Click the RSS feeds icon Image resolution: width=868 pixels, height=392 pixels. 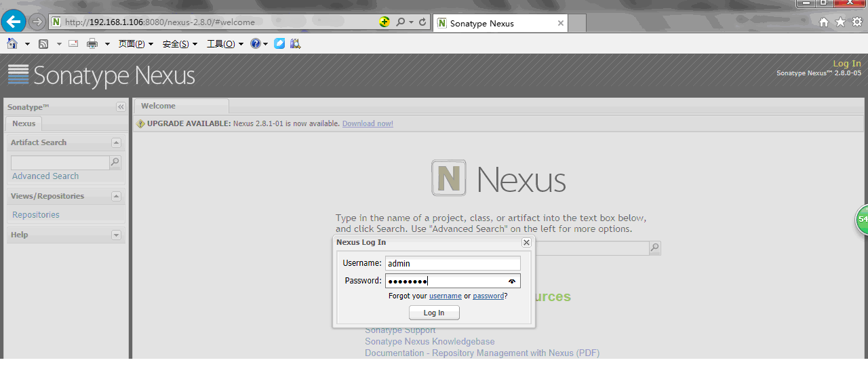[43, 43]
